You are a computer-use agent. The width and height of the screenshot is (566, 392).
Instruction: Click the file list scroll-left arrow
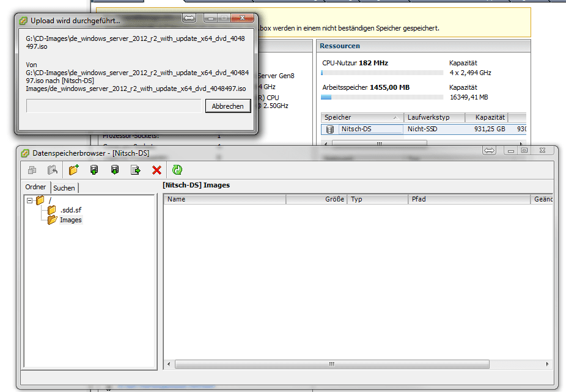click(169, 365)
